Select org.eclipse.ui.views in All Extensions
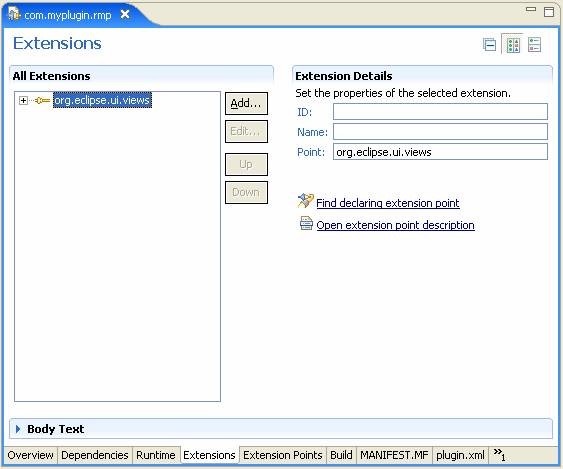The height and width of the screenshot is (469, 563). point(102,100)
